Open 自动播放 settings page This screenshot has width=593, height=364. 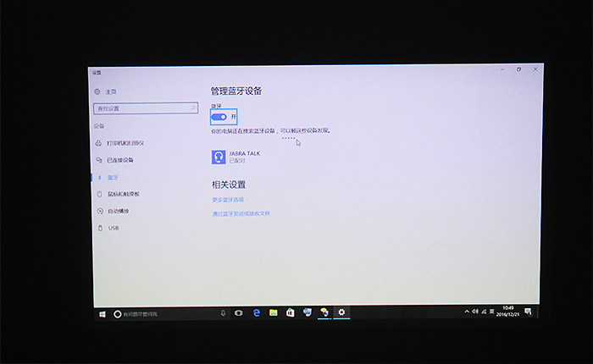[118, 211]
